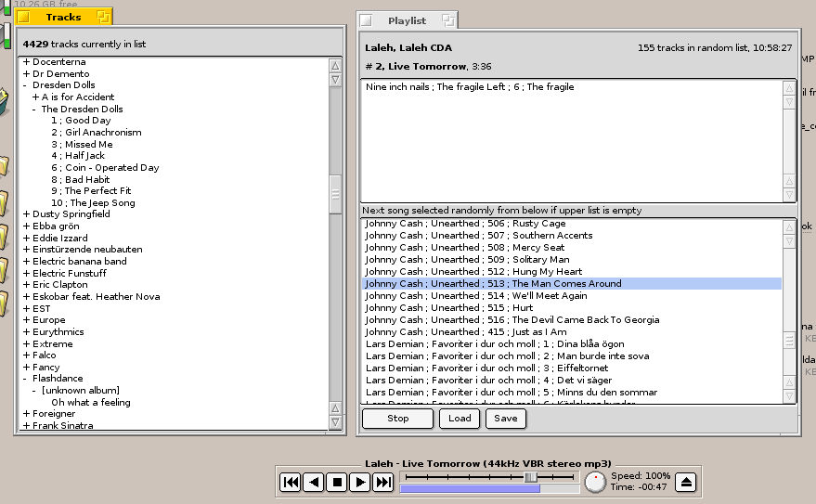Click the Load playlist button
The width and height of the screenshot is (816, 504).
point(460,419)
